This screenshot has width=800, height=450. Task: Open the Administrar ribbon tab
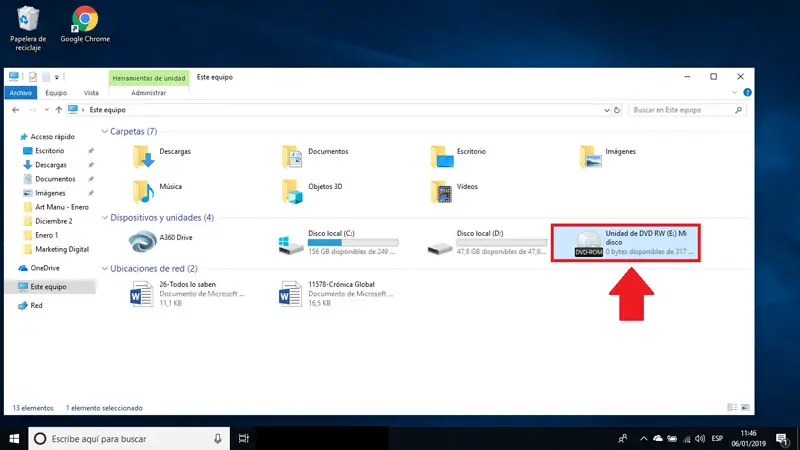coord(148,93)
